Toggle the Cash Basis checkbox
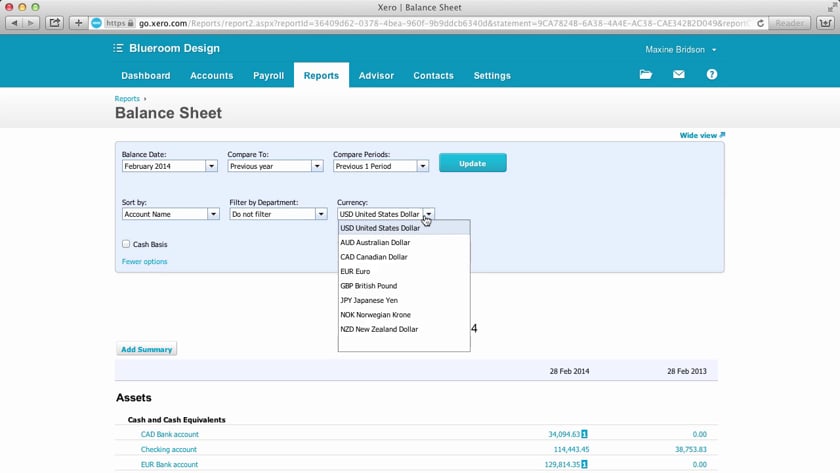The image size is (840, 473). click(x=126, y=244)
